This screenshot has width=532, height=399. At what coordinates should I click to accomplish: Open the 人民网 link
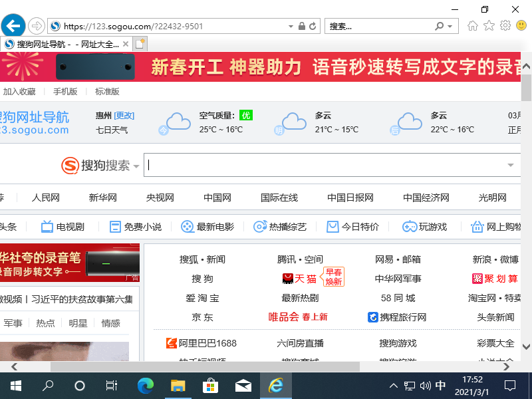tap(45, 198)
